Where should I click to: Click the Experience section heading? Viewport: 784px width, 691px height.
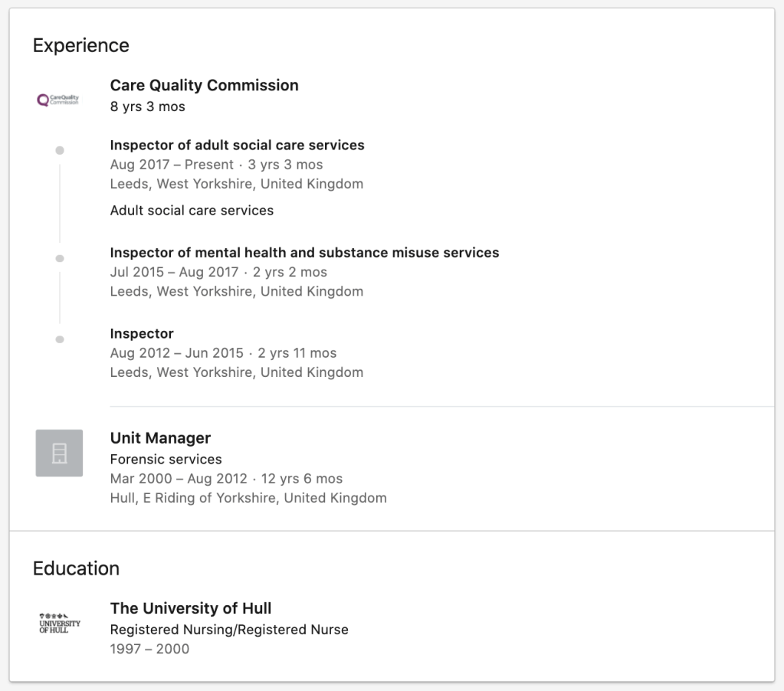click(x=80, y=45)
